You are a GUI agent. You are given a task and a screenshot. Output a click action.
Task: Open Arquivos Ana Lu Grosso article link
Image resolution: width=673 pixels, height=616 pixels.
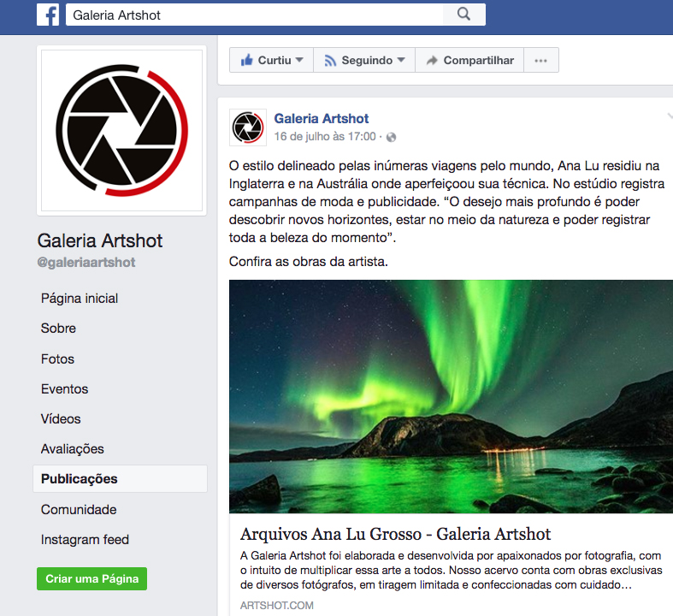click(395, 534)
